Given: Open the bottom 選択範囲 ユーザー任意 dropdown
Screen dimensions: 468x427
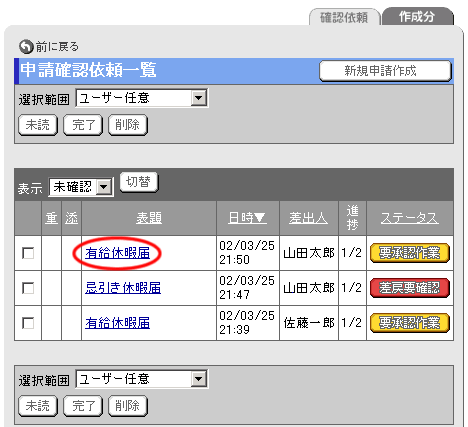Looking at the screenshot, I should tap(142, 379).
